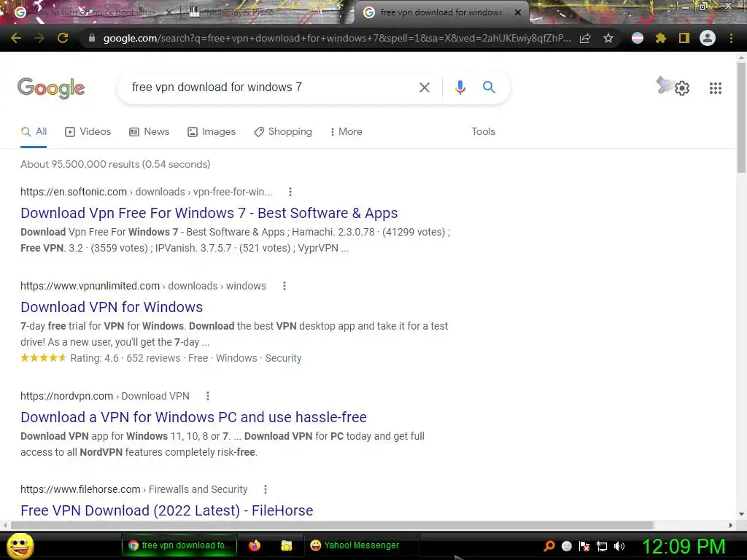This screenshot has height=560, width=747.
Task: Click the round white tray icon
Action: pos(566,546)
